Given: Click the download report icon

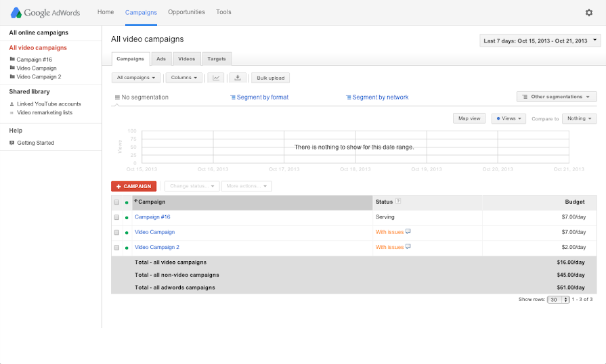Looking at the screenshot, I should 238,78.
